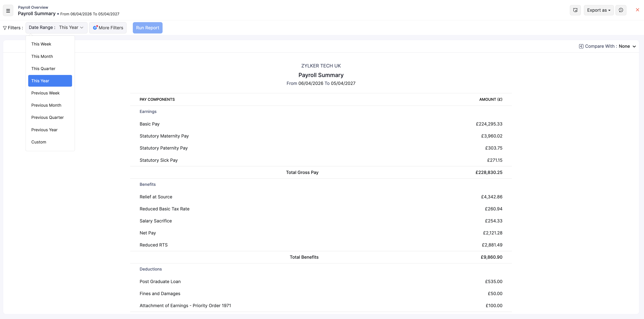Open the Compare With None dropdown
644x319 pixels.
(x=627, y=46)
